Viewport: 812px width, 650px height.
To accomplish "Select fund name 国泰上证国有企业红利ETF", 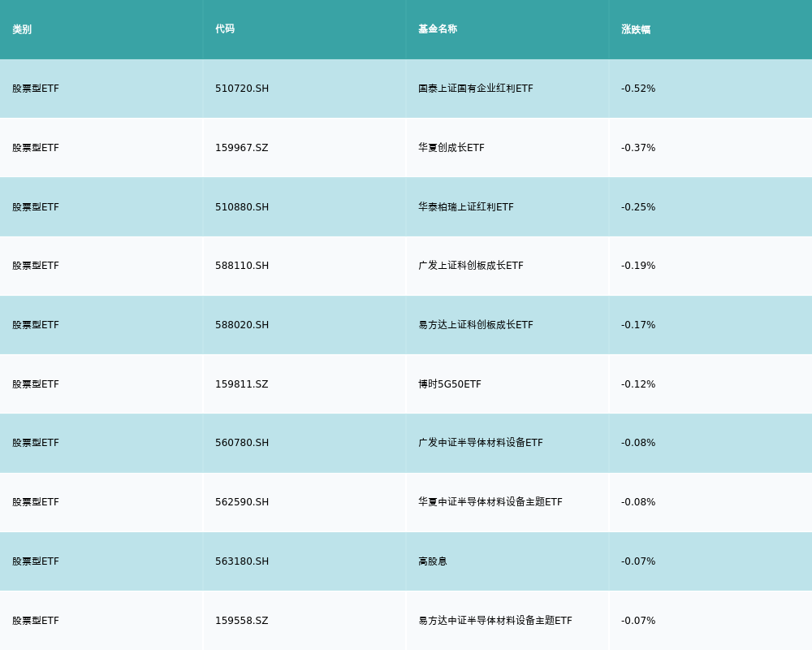I will [x=475, y=89].
